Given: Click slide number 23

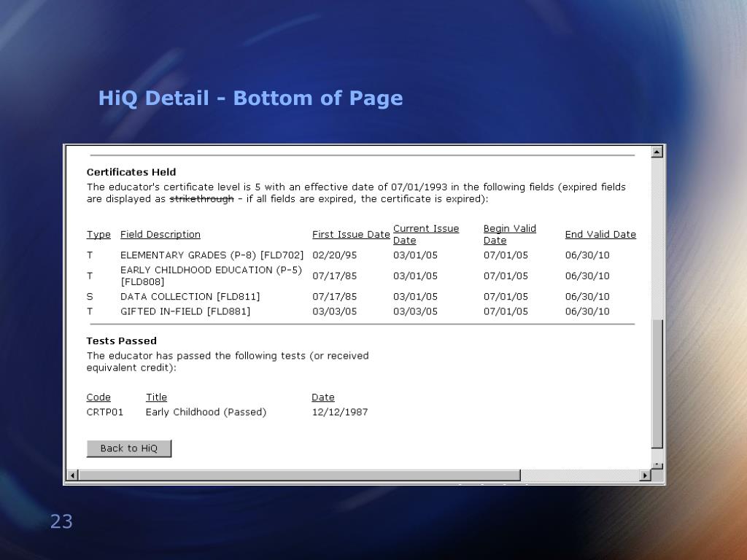Looking at the screenshot, I should (x=61, y=521).
